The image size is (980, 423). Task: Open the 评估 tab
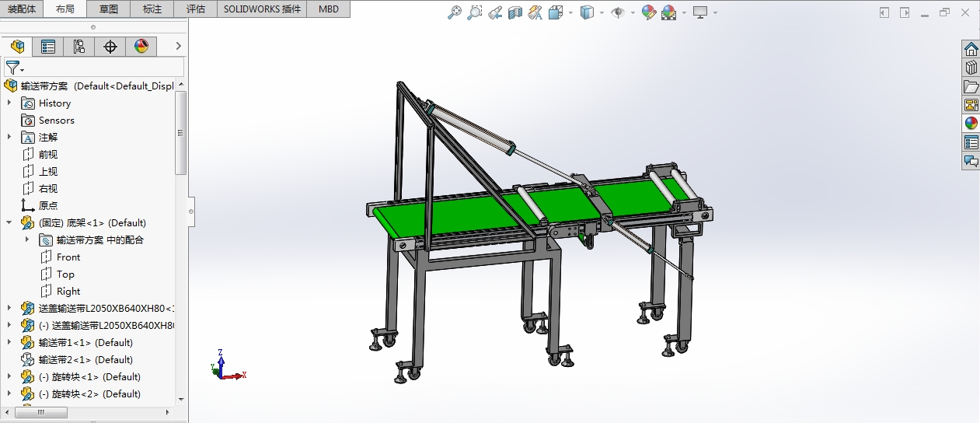pyautogui.click(x=196, y=9)
